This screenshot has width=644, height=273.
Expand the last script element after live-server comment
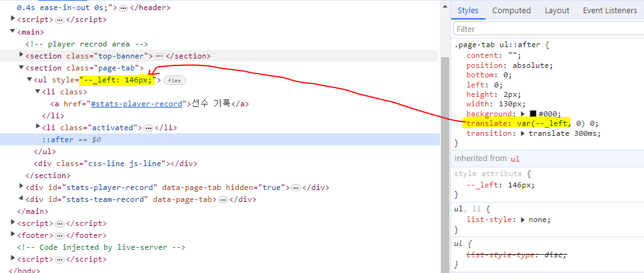point(13,259)
